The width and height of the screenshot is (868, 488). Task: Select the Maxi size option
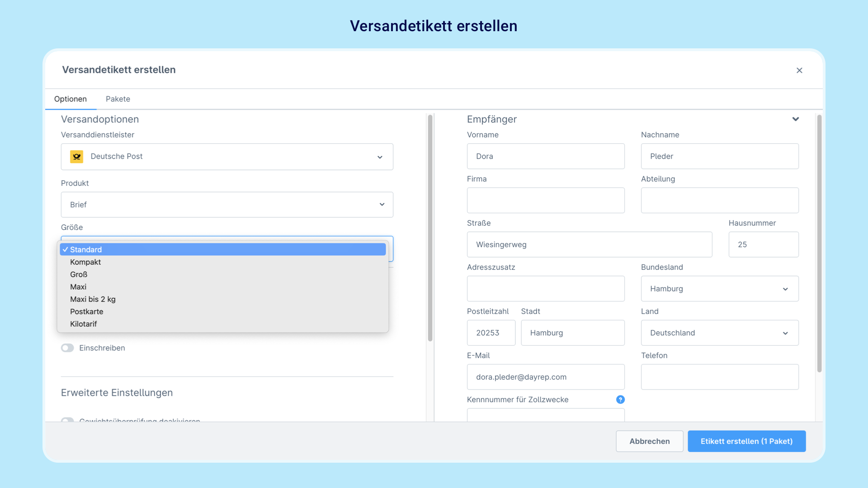tap(223, 287)
